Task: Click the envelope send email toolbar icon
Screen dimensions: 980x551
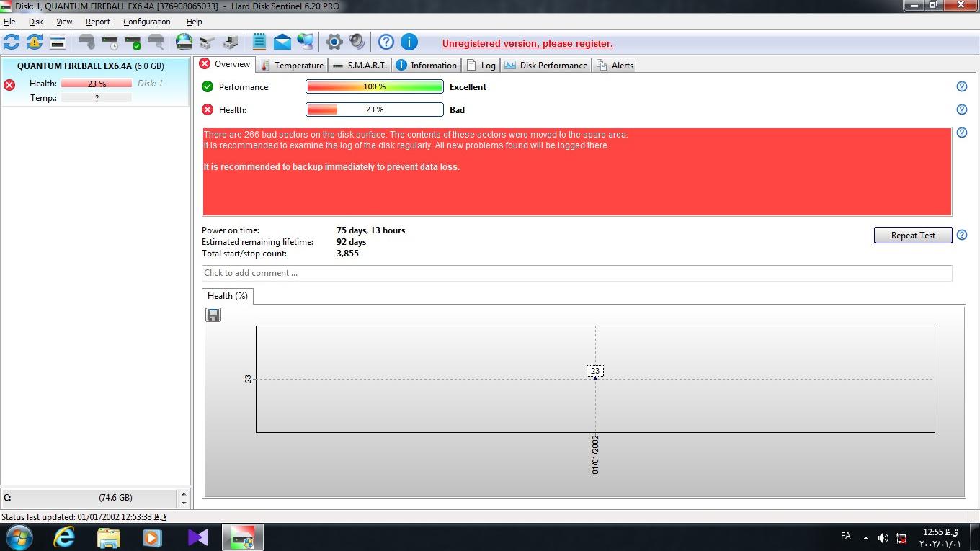Action: [x=282, y=42]
